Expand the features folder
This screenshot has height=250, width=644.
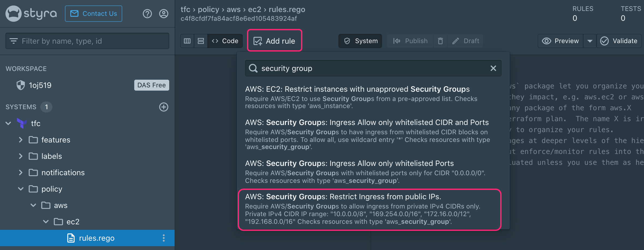(x=21, y=140)
